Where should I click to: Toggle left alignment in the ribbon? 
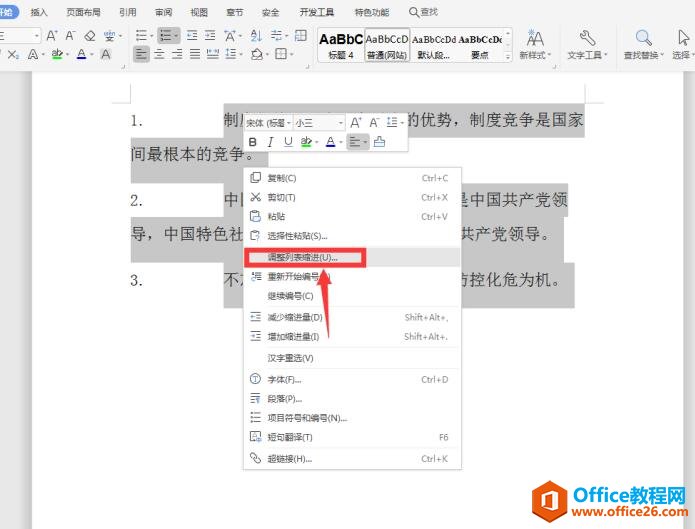[141, 54]
